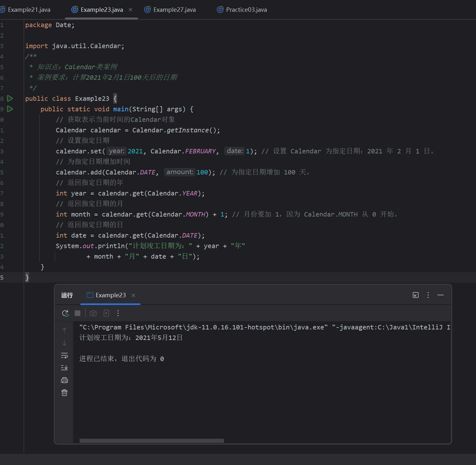476x465 pixels.
Task: Switch to the Example27.java tab
Action: pyautogui.click(x=174, y=10)
